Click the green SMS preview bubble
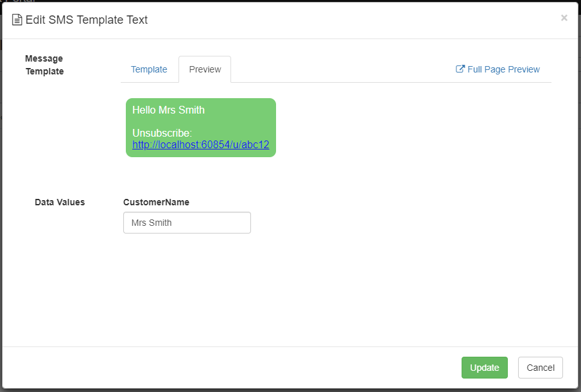The image size is (581, 392). (201, 128)
